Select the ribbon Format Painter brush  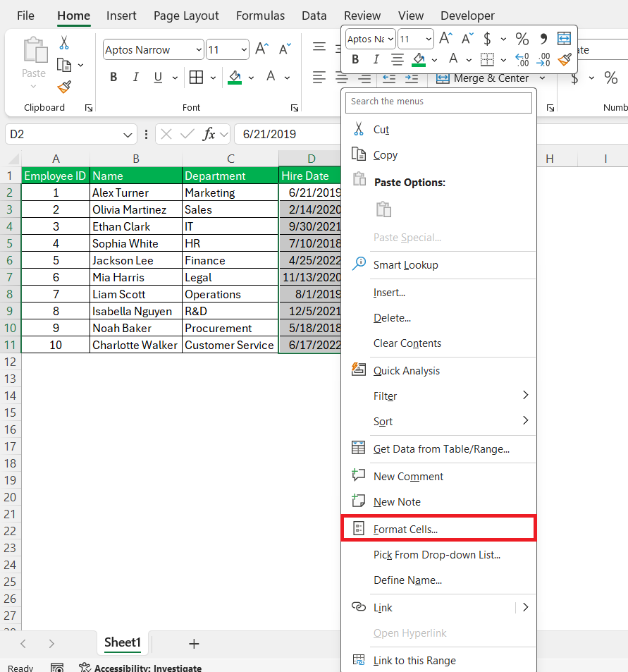(x=64, y=87)
